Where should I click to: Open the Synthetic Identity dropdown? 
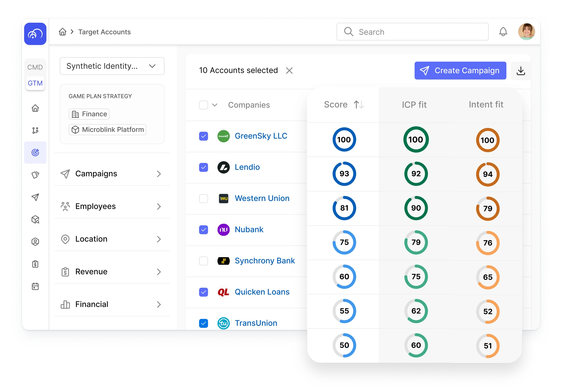(x=112, y=66)
